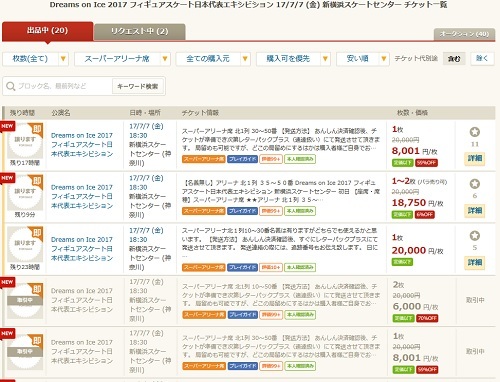Open the 枚数(全て) dropdown
500x382 pixels.
pos(35,59)
